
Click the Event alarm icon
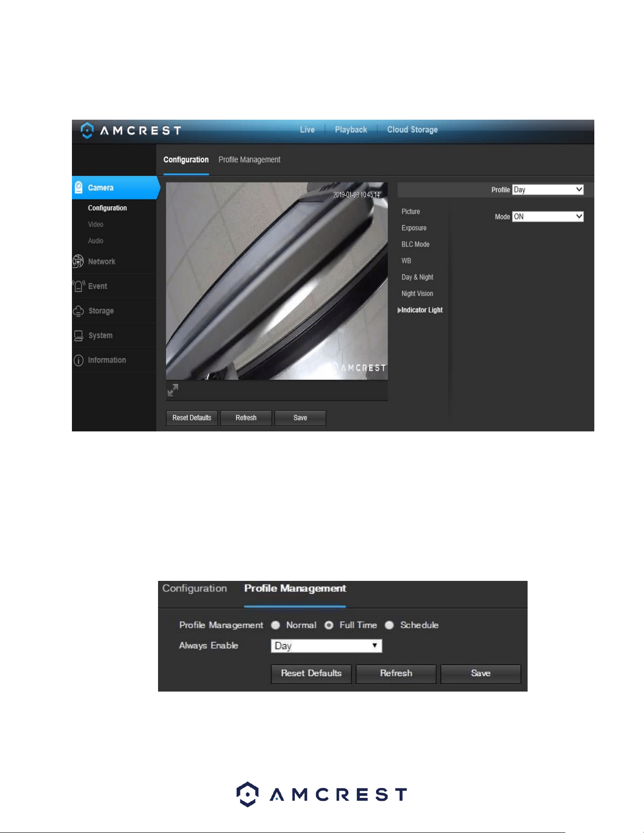tap(79, 286)
